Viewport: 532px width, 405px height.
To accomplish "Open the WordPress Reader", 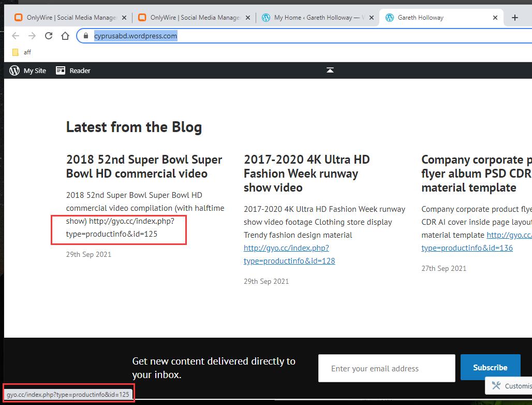I will [73, 70].
